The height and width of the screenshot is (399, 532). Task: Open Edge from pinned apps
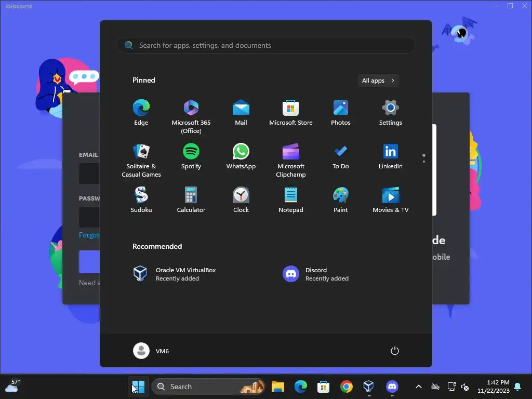click(141, 113)
